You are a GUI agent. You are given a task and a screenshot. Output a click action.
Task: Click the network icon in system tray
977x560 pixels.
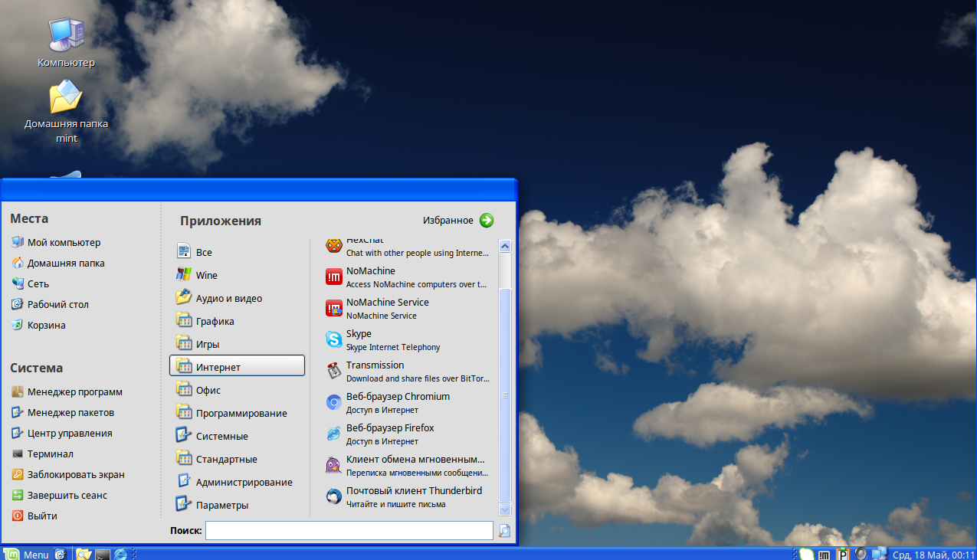(879, 554)
